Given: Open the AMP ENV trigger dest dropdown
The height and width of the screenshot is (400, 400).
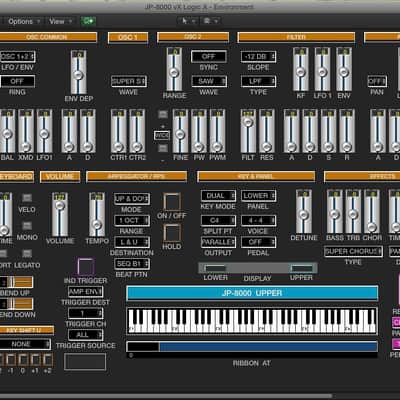Looking at the screenshot, I should (86, 292).
